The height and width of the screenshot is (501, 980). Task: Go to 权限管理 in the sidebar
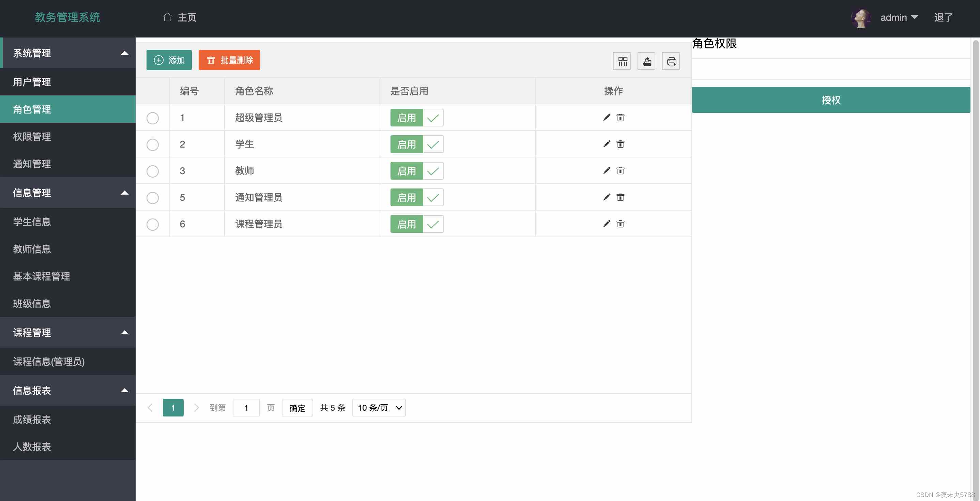[x=32, y=137]
